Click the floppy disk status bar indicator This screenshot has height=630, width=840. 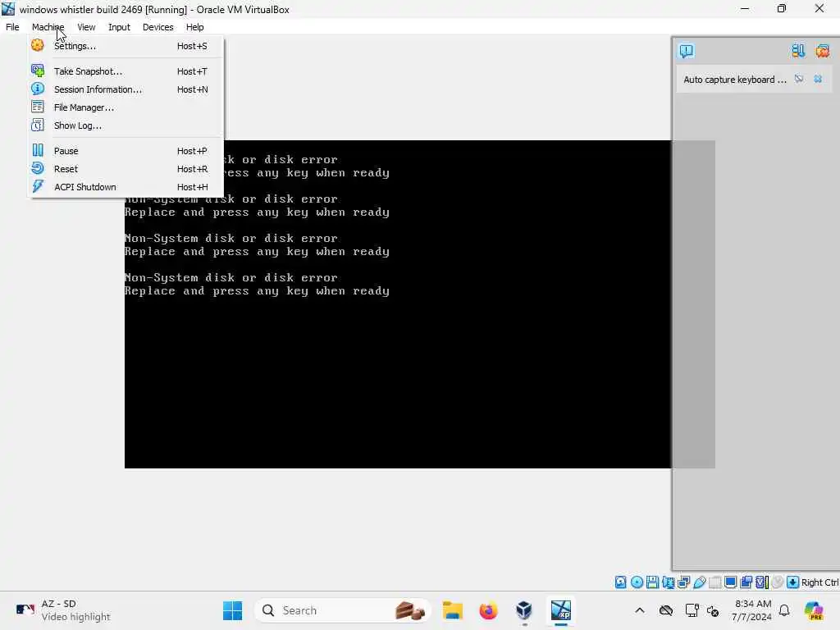point(652,582)
